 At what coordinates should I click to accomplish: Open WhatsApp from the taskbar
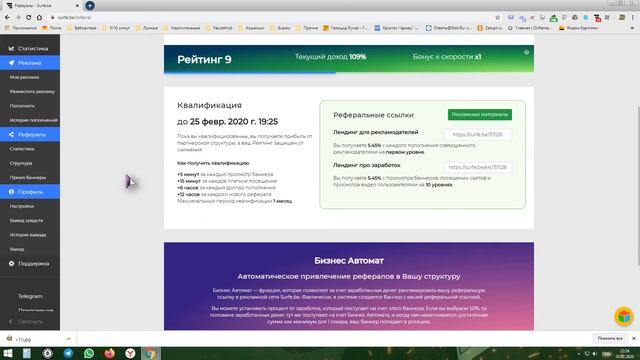click(89, 353)
